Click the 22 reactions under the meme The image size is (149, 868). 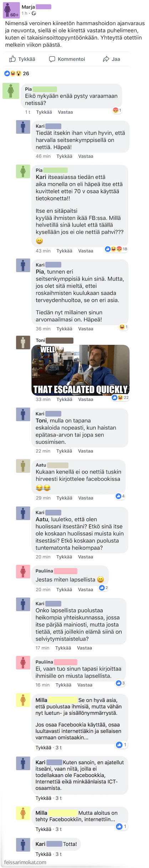[x=120, y=398]
